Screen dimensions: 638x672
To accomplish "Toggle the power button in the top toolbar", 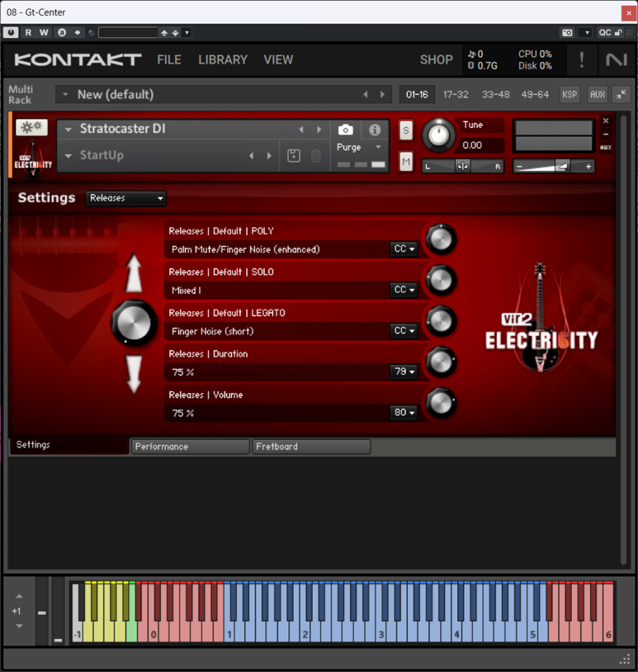I will coord(11,31).
